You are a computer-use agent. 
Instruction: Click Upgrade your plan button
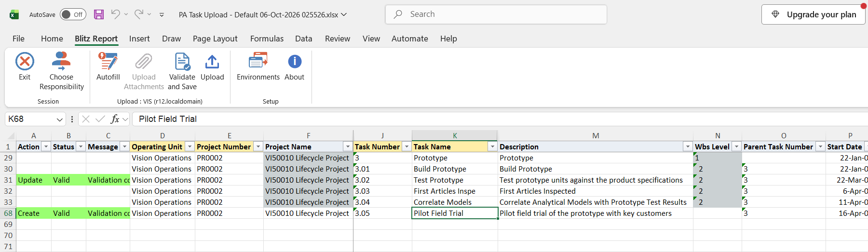813,14
